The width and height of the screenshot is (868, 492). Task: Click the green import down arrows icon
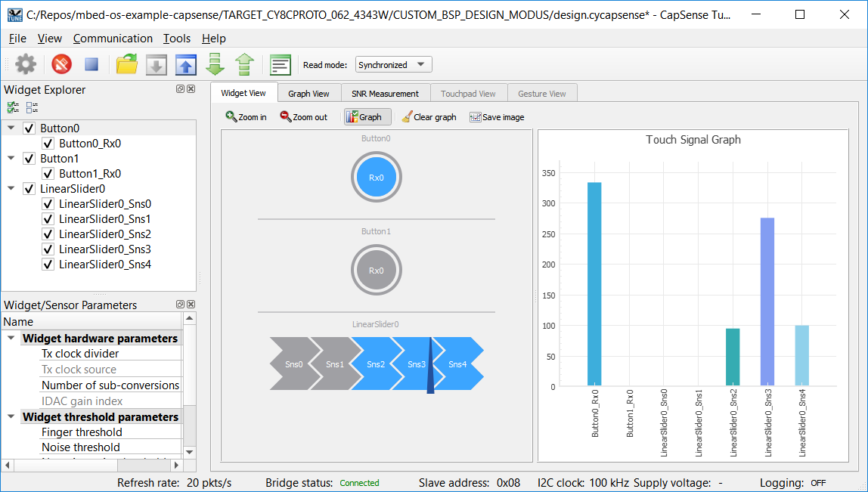[x=215, y=64]
